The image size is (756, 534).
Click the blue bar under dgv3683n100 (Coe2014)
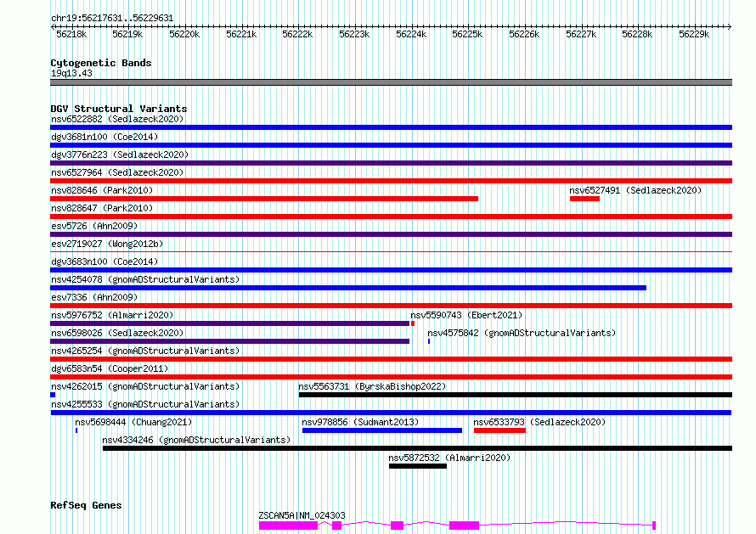point(391,270)
